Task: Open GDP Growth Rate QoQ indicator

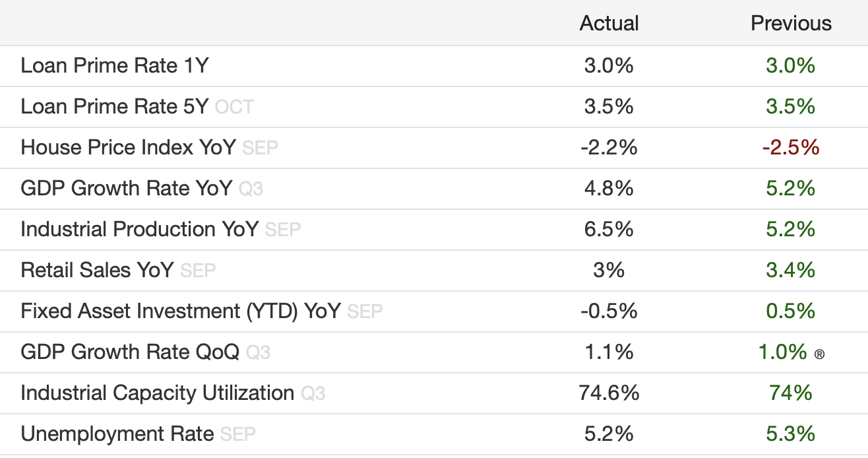Action: tap(129, 352)
